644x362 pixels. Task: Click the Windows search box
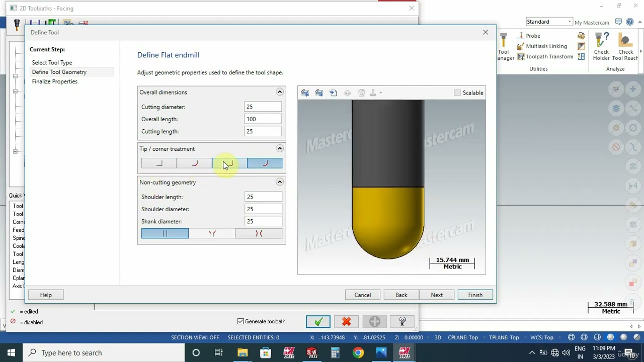point(103,352)
